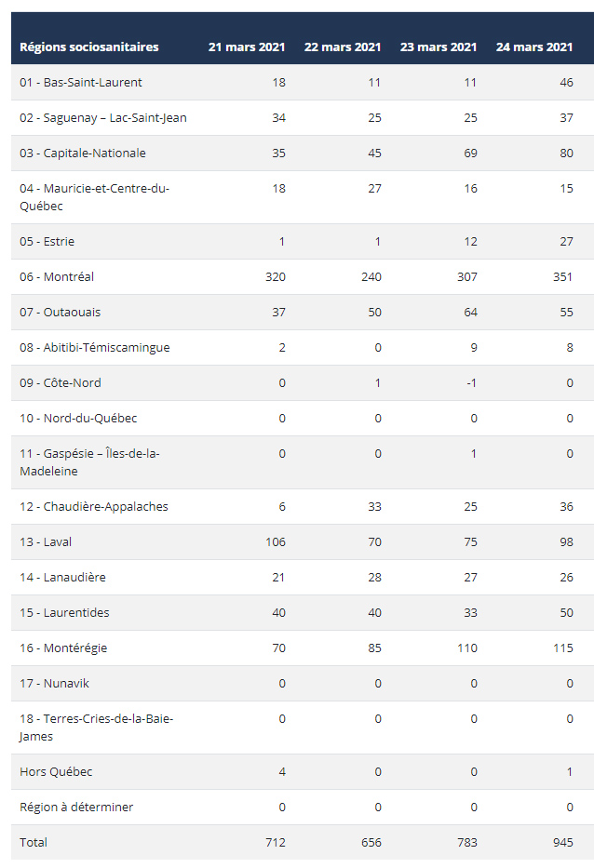Viewport: 594px width, 868px height.
Task: Click the 13 - Laval row label
Action: [46, 542]
